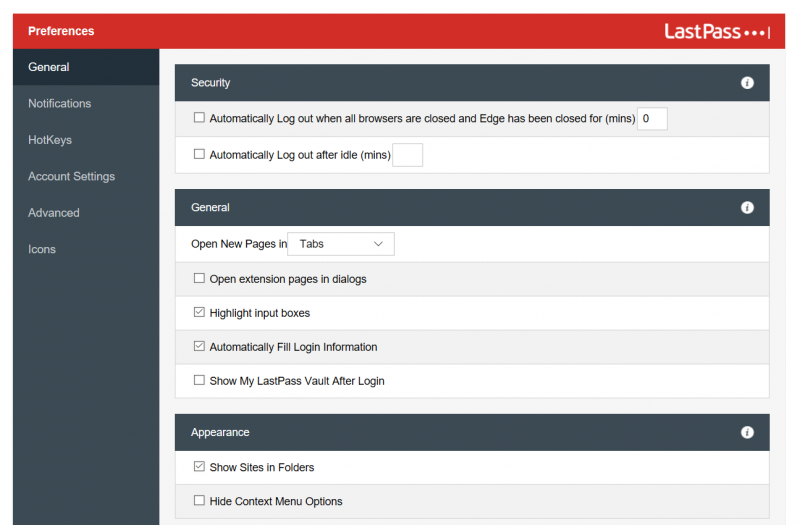Open the Notifications preferences tab
This screenshot has height=525, width=800.
[86, 104]
